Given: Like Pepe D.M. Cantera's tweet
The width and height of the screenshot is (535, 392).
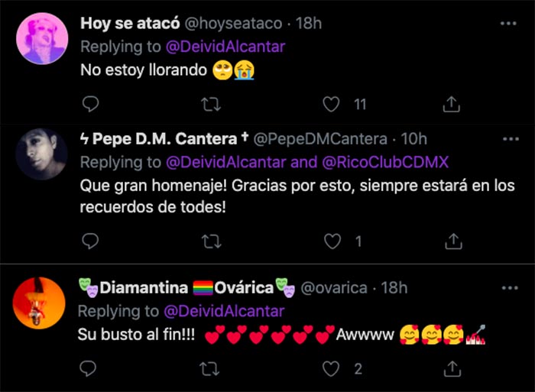Looking at the screenshot, I should point(331,241).
